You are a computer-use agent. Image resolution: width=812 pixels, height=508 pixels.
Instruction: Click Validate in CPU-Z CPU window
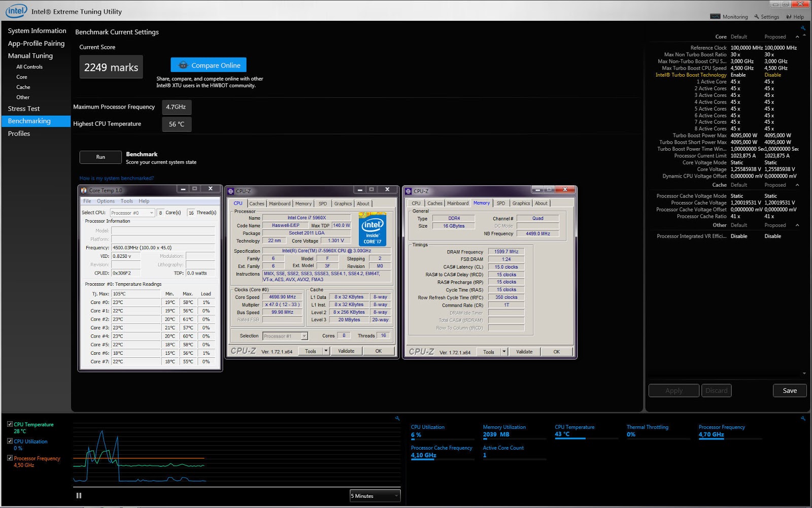click(346, 351)
